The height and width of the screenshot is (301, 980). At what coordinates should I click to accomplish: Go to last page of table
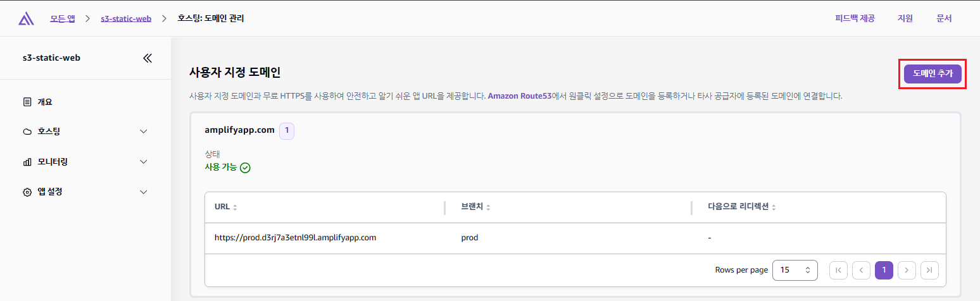tap(929, 270)
